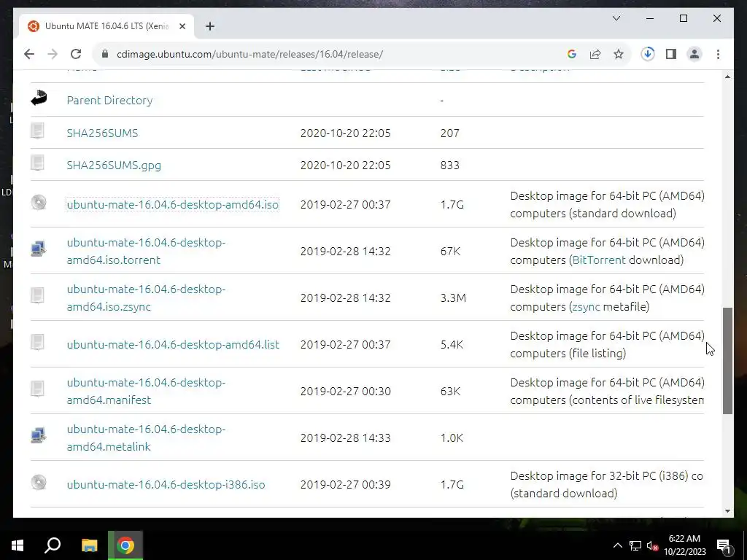
Task: Select the 67K size value
Action: 450,251
